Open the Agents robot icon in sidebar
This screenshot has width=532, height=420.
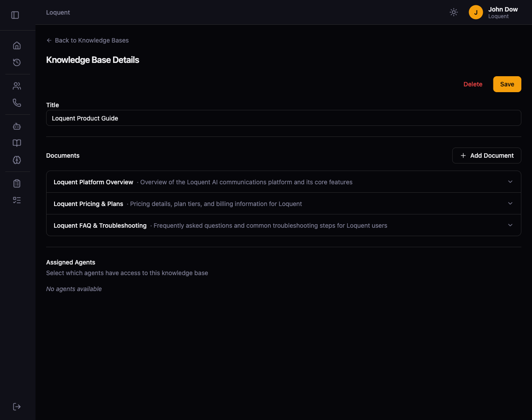click(17, 126)
